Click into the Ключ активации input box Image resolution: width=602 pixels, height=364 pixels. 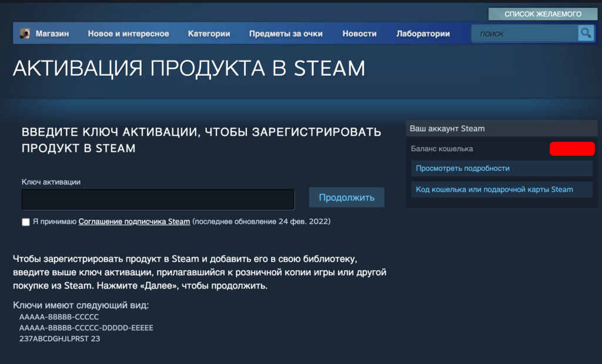point(158,199)
